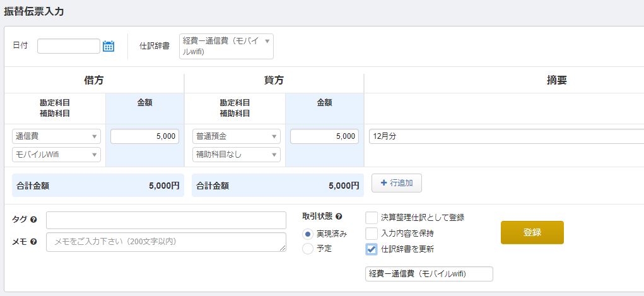Open the モバイルWifi sub-account dropdown

[56, 155]
